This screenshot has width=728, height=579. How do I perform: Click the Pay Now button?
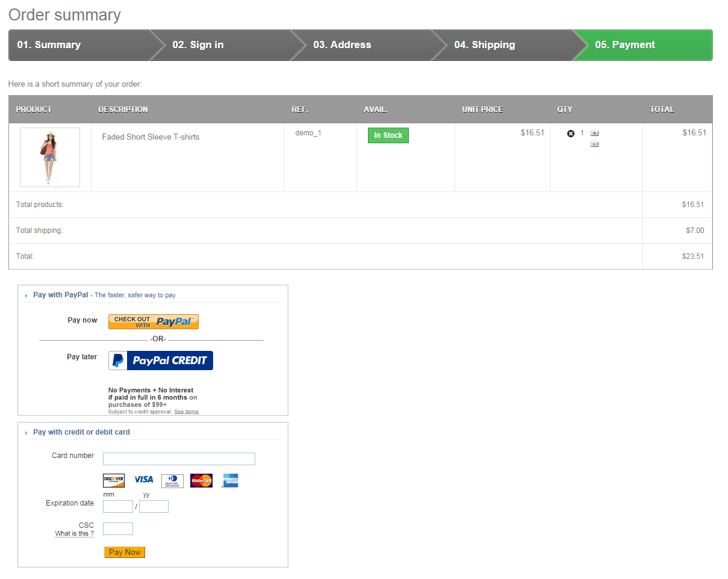[x=125, y=552]
